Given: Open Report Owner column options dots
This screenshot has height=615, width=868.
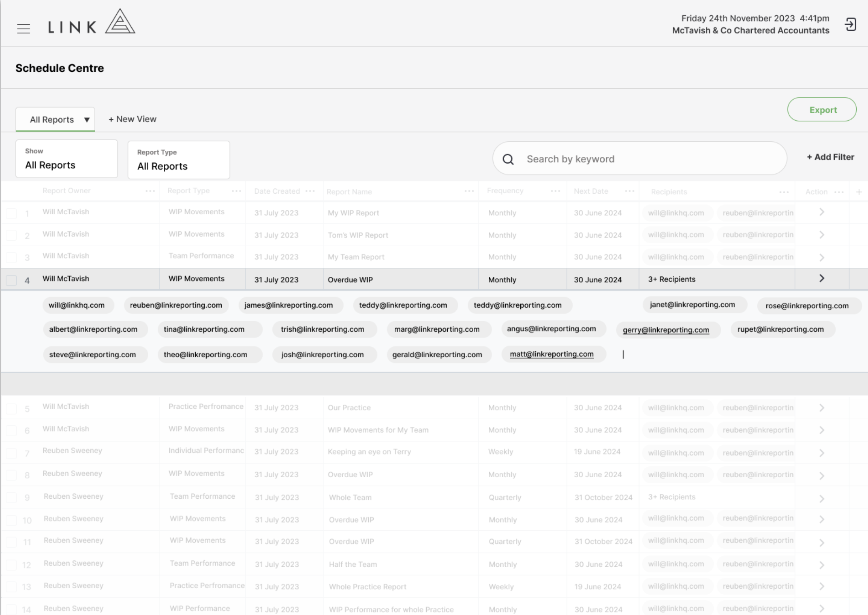Looking at the screenshot, I should click(150, 191).
